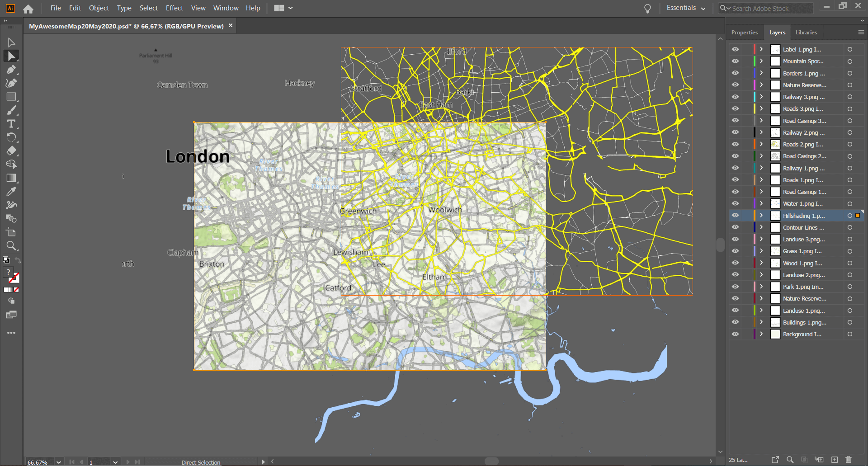
Task: Activate the Eyedropper tool
Action: 11,192
